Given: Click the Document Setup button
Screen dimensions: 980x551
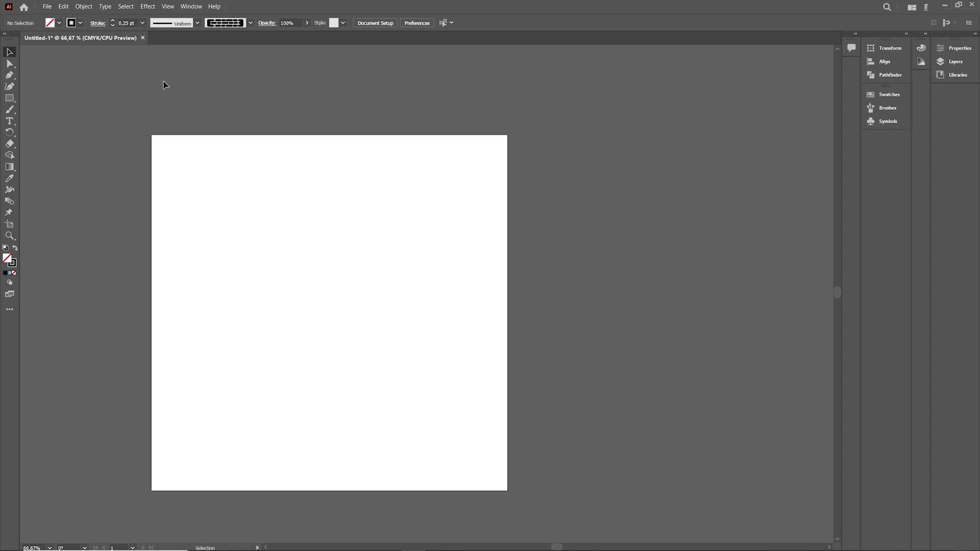Looking at the screenshot, I should point(375,23).
